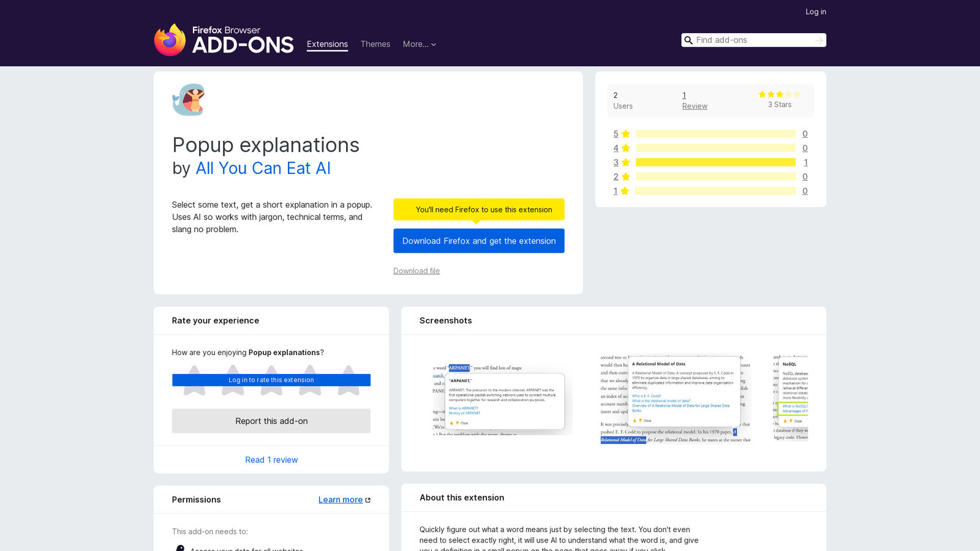Open Read 1 review link
980x551 pixels.
[271, 460]
